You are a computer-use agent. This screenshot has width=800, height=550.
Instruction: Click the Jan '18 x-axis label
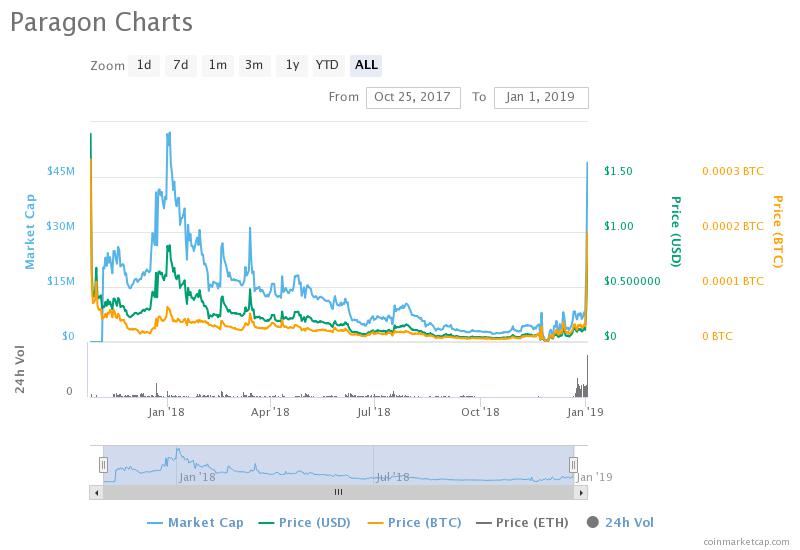pos(166,412)
